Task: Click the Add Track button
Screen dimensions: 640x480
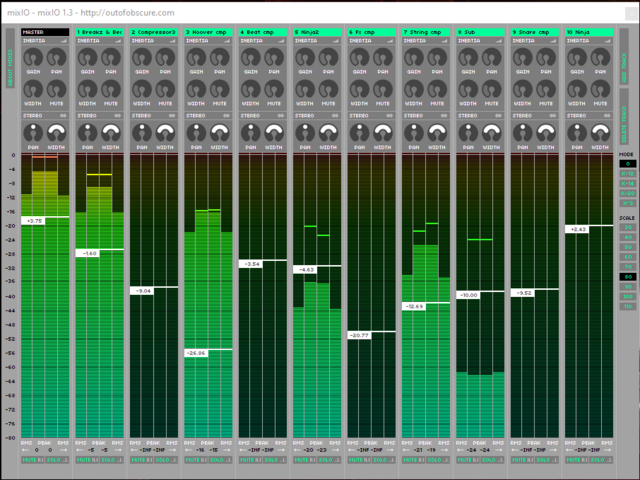Action: point(624,56)
